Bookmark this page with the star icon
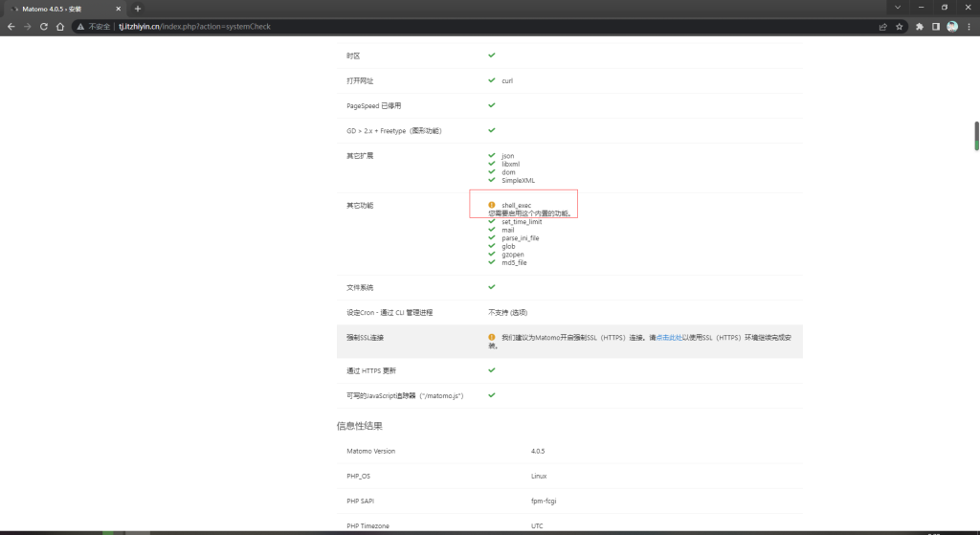The height and width of the screenshot is (535, 980). click(900, 27)
